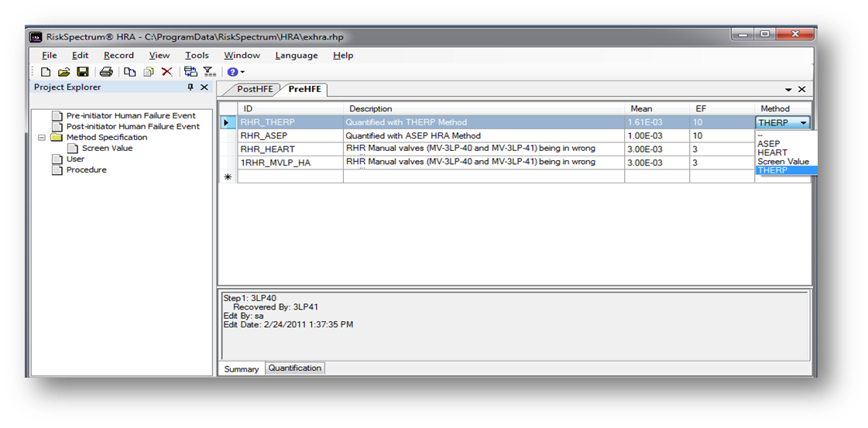This screenshot has height=428, width=868.
Task: Click the New file toolbar icon
Action: (x=46, y=72)
